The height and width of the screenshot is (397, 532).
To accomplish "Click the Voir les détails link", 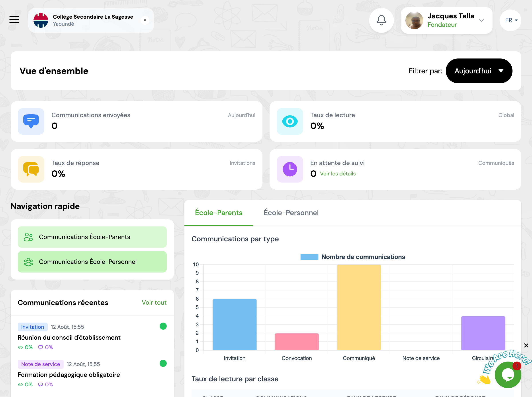I will [x=338, y=174].
